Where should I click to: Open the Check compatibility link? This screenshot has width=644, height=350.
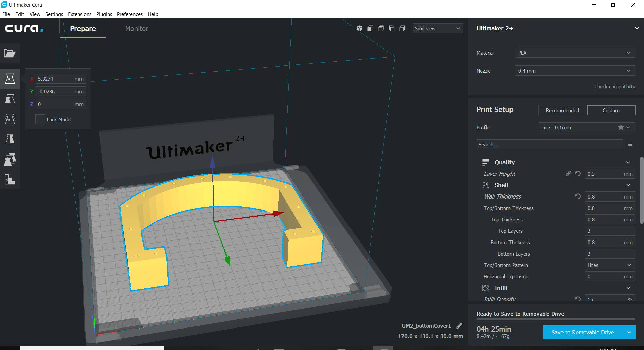pos(614,86)
